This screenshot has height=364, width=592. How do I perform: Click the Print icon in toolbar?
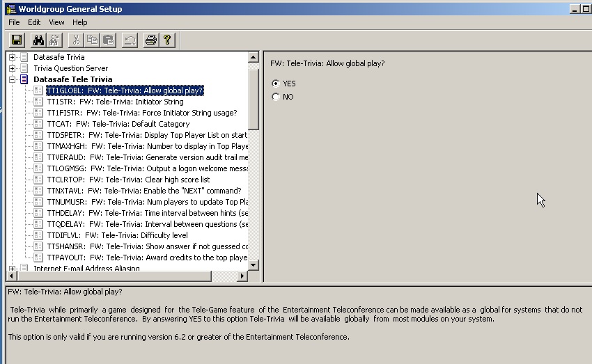click(150, 40)
